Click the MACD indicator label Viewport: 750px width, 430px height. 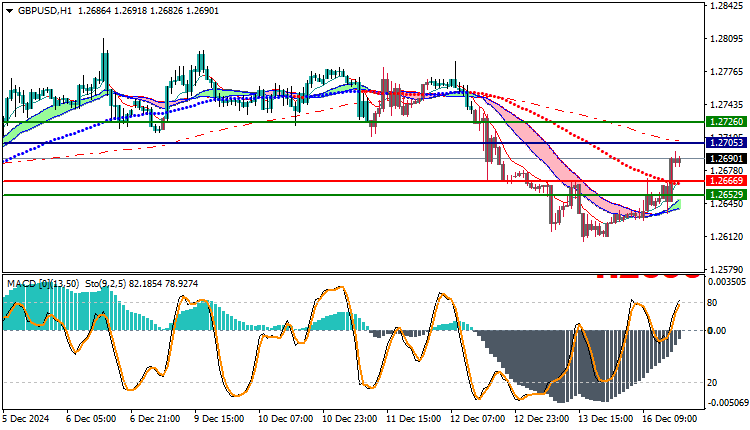[x=43, y=284]
